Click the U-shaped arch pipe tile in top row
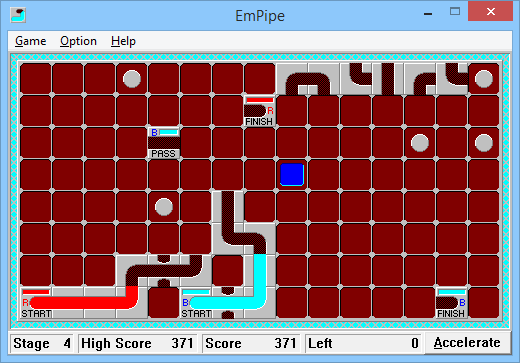520x363 pixels. point(308,79)
